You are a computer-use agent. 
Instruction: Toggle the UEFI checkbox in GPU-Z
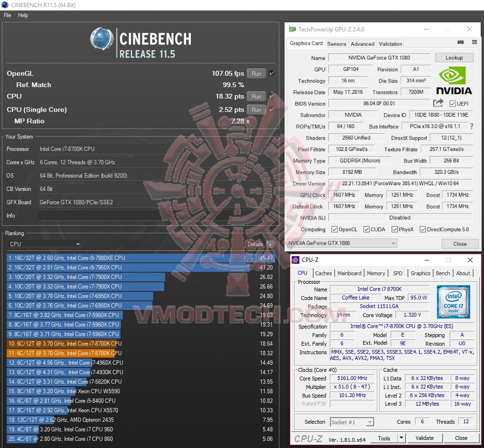(453, 104)
